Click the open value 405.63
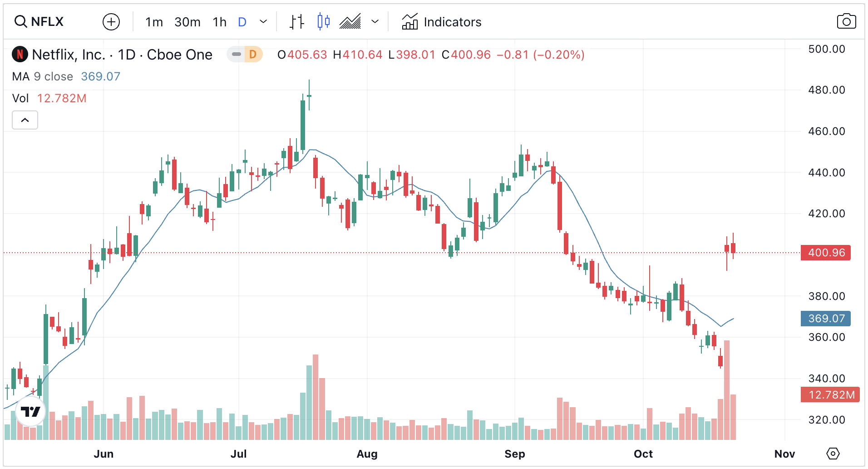This screenshot has height=469, width=868. point(307,55)
